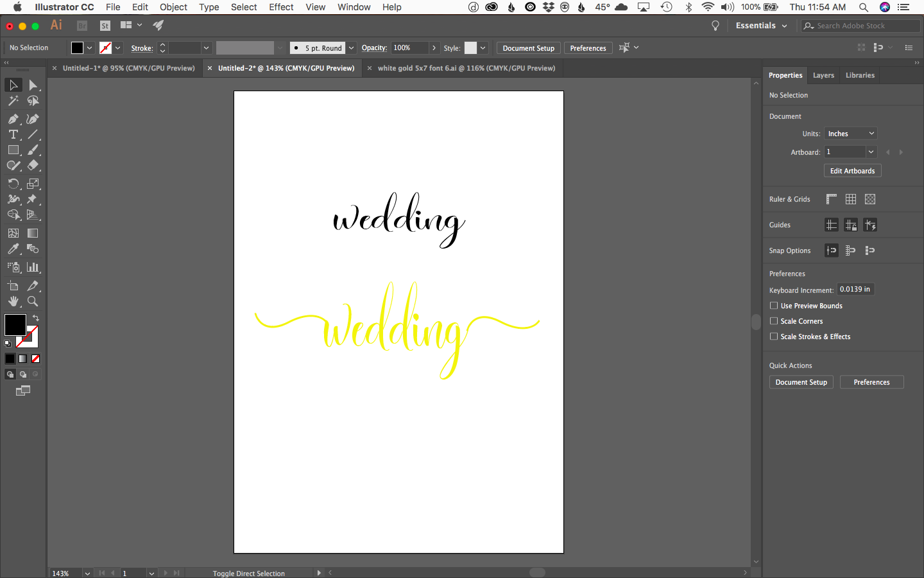Choose the Rotate tool
The height and width of the screenshot is (578, 924).
13,184
